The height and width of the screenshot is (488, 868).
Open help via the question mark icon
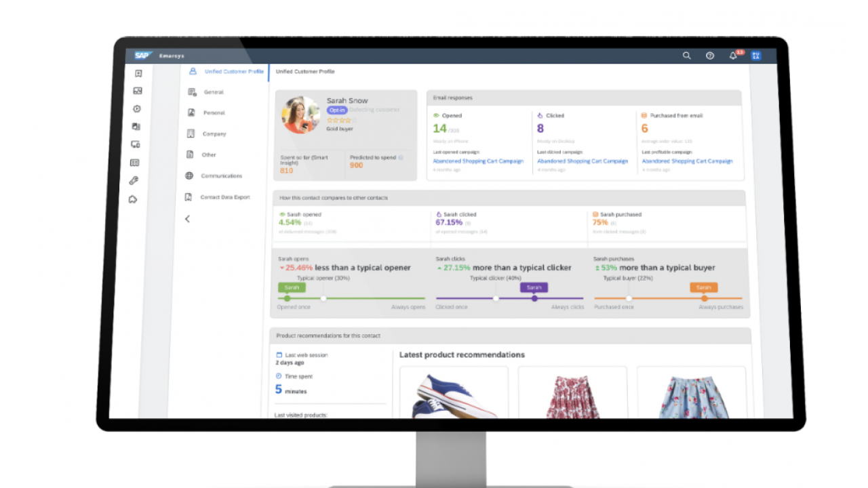tap(710, 56)
